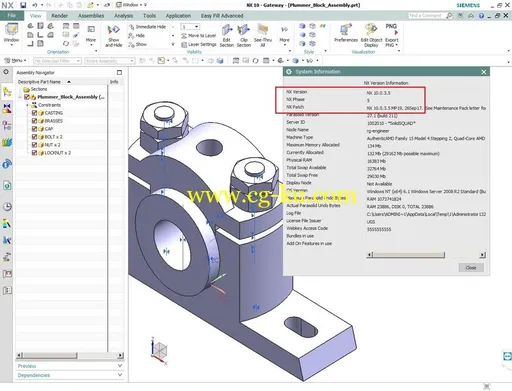Switch to the Tools tab

coord(149,16)
